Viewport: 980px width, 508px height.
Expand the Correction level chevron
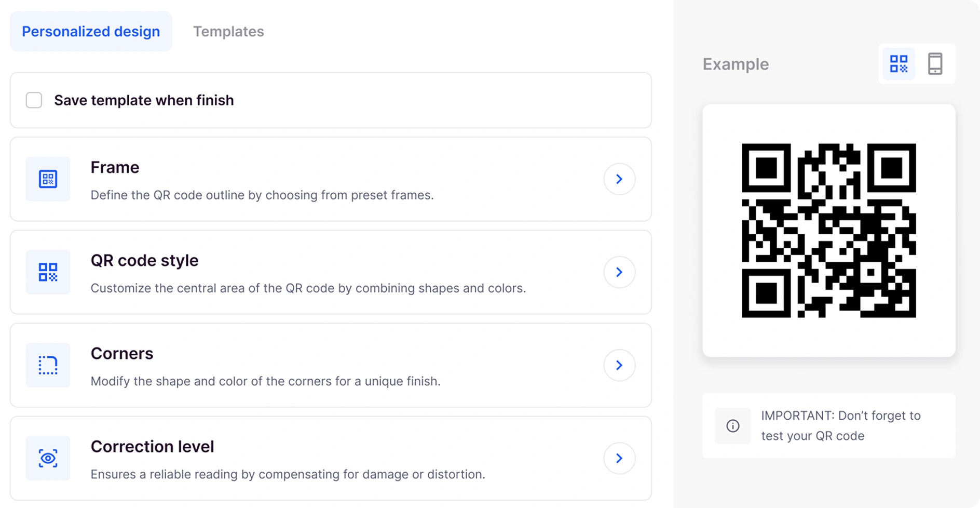coord(619,458)
